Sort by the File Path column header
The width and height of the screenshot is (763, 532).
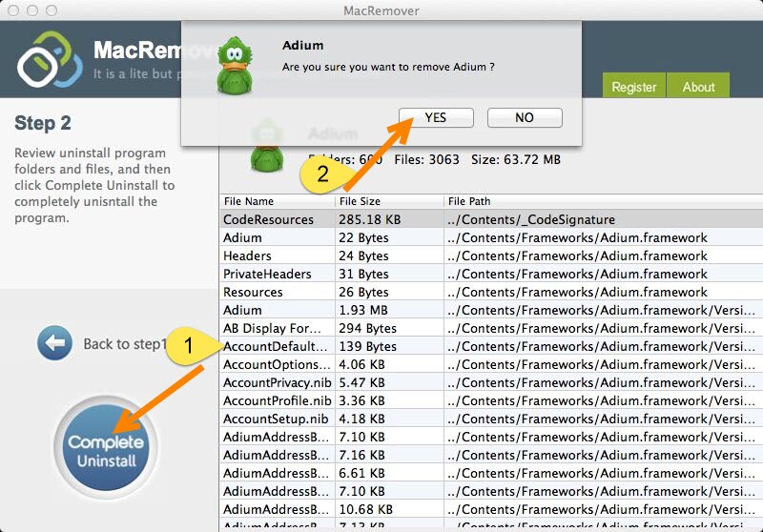coord(604,201)
